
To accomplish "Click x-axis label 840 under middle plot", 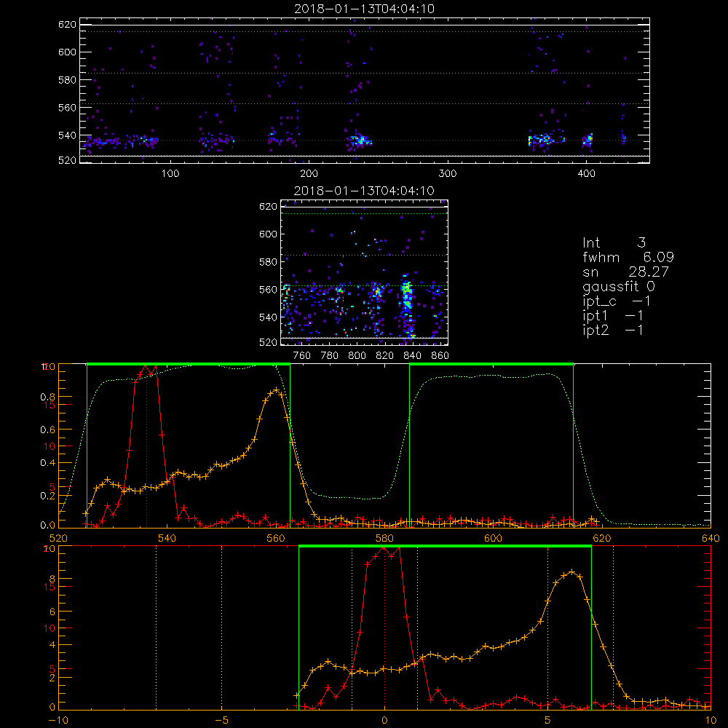I will [412, 356].
